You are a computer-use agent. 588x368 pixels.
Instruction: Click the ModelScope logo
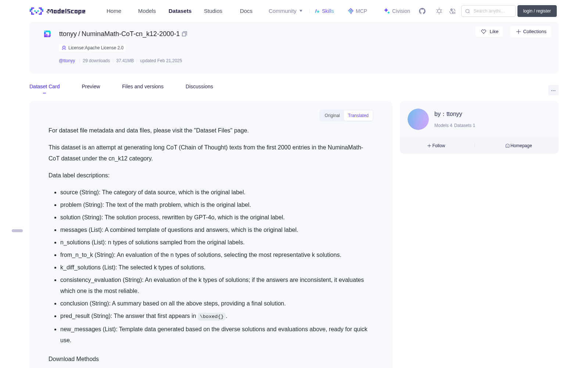click(x=57, y=11)
